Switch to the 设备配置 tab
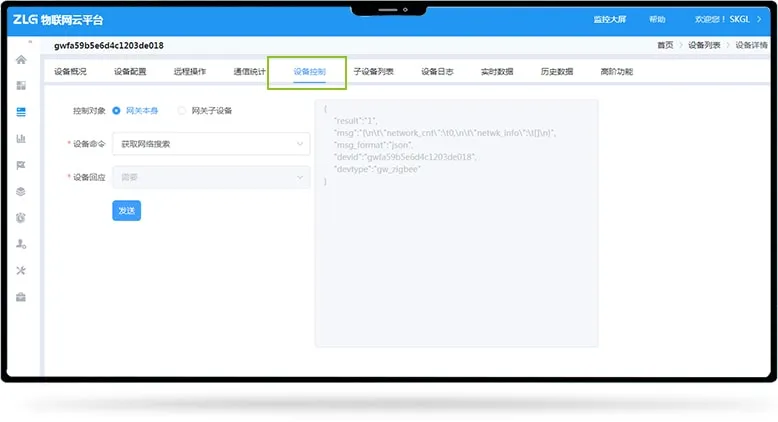Image resolution: width=778 pixels, height=422 pixels. (130, 72)
